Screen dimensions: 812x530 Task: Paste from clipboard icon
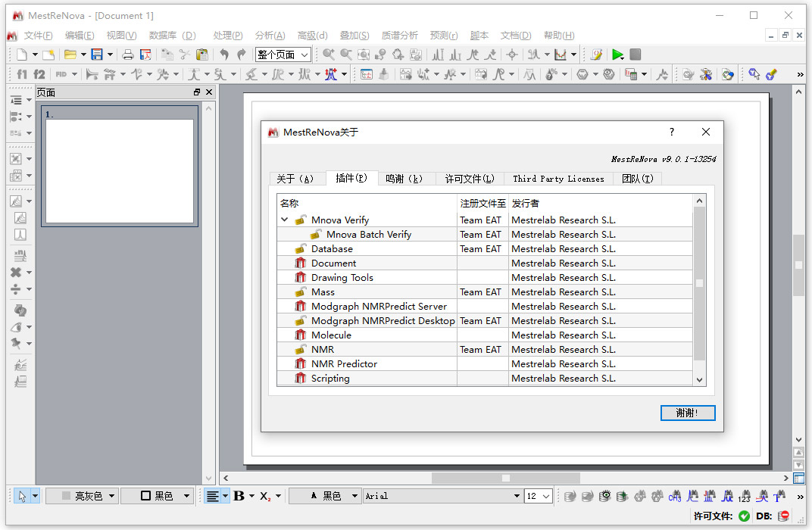coord(202,55)
